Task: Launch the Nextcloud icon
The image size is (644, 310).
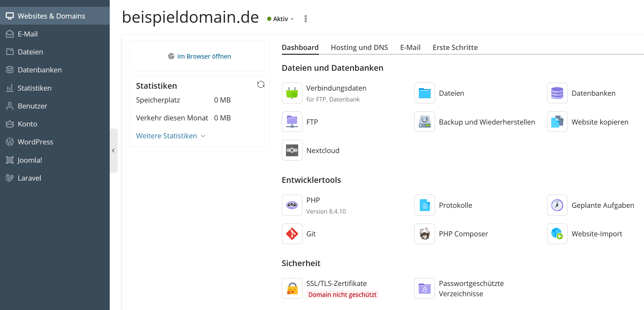Action: pyautogui.click(x=292, y=151)
